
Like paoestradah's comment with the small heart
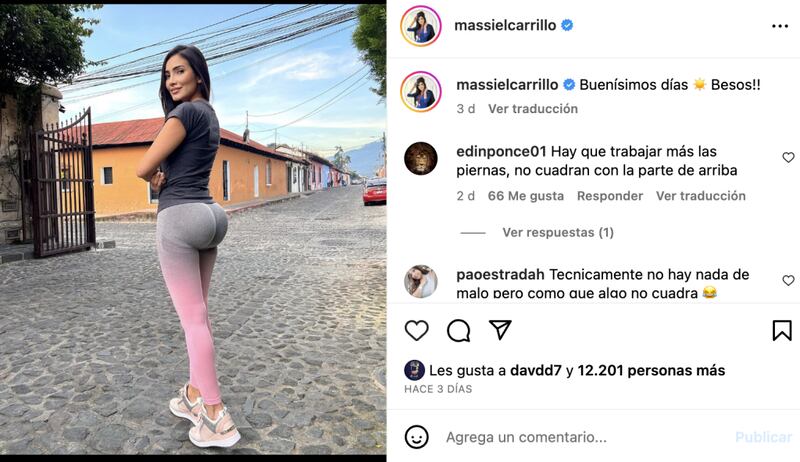pos(788,280)
